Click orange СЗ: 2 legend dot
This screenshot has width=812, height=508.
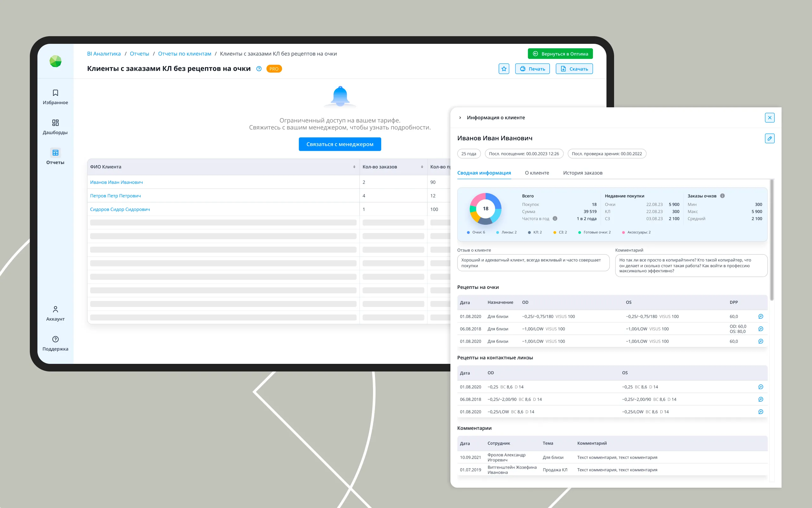[555, 232]
